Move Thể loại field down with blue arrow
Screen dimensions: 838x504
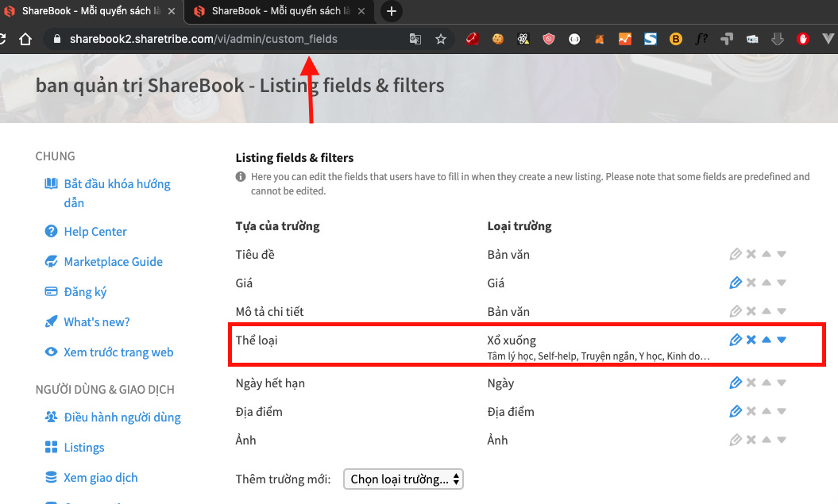click(781, 340)
